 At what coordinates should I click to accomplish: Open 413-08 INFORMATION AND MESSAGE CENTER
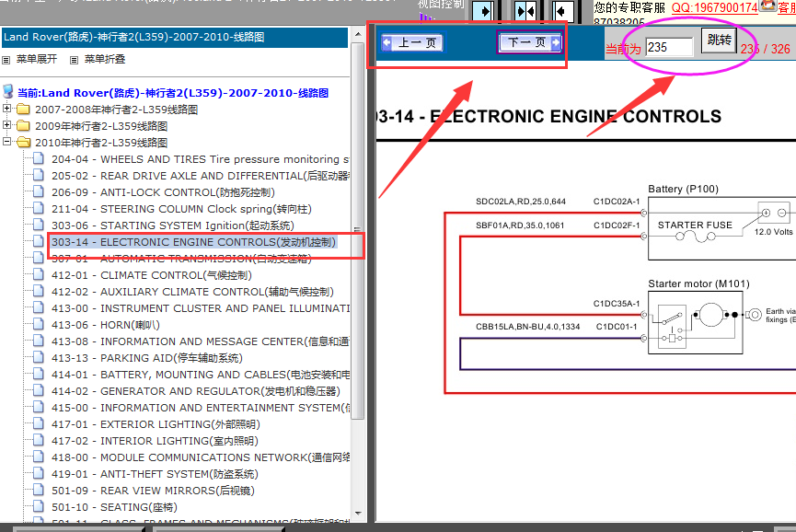[200, 341]
